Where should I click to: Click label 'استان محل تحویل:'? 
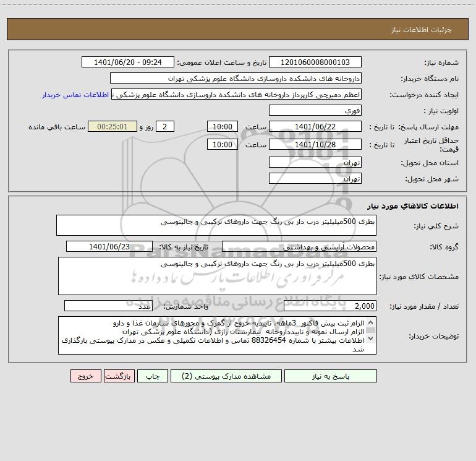coord(430,163)
